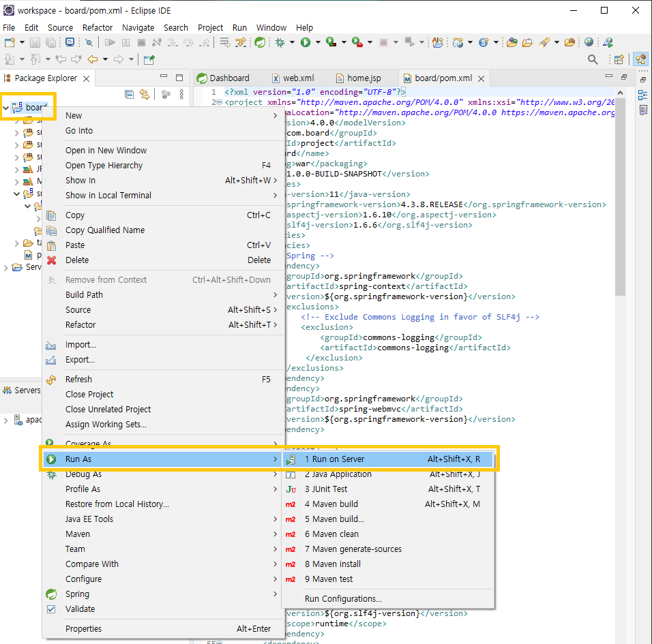Click the Focus on Active Task icon
This screenshot has width=652, height=644.
pos(166,95)
